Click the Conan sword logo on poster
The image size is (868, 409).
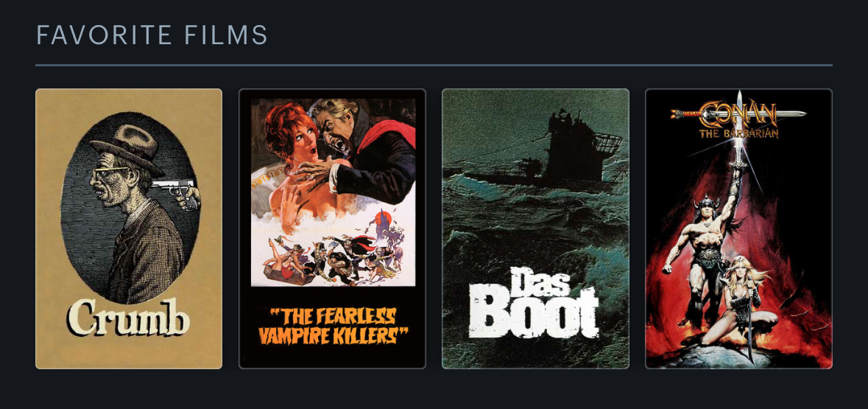738,113
